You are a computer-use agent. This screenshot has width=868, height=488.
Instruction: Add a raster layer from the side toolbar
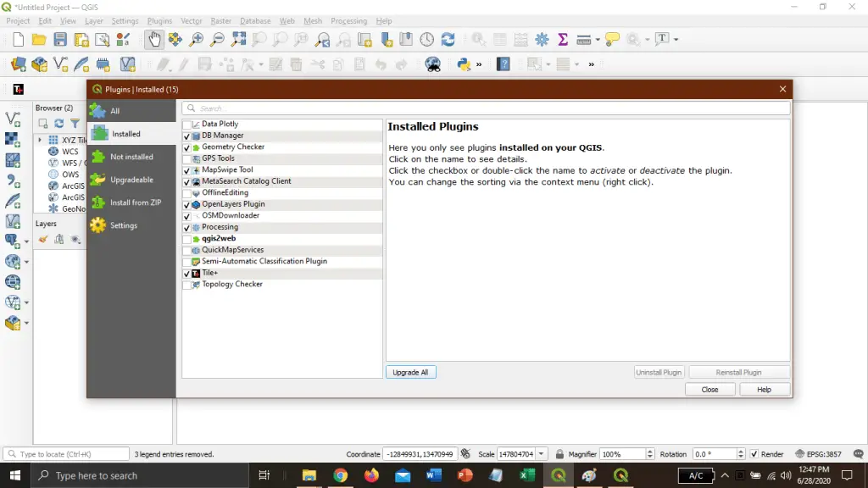(x=13, y=139)
